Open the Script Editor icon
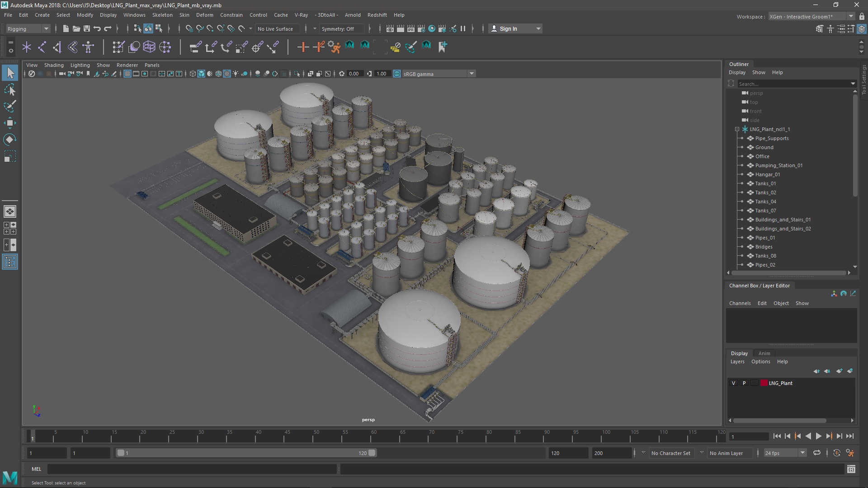This screenshot has width=868, height=488. [x=851, y=469]
